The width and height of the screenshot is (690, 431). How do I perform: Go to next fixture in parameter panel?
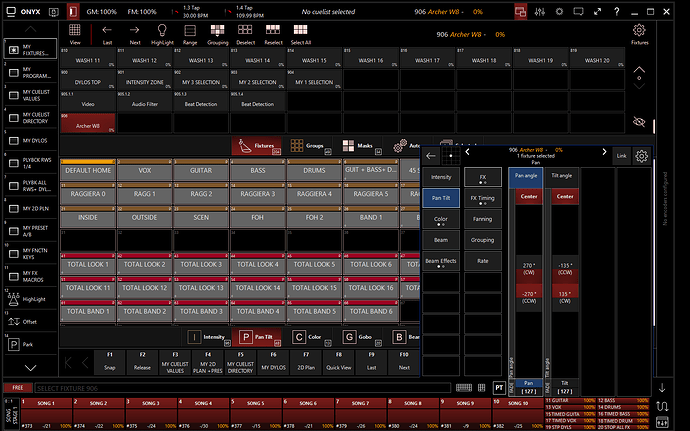pos(604,152)
